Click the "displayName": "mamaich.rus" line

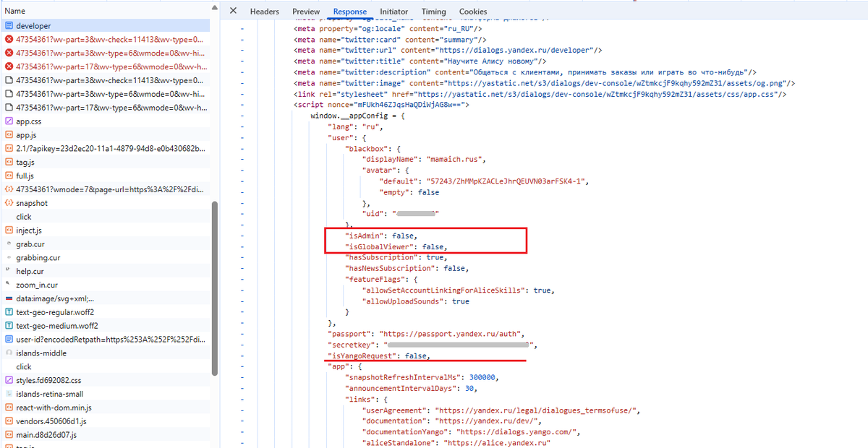pyautogui.click(x=425, y=159)
